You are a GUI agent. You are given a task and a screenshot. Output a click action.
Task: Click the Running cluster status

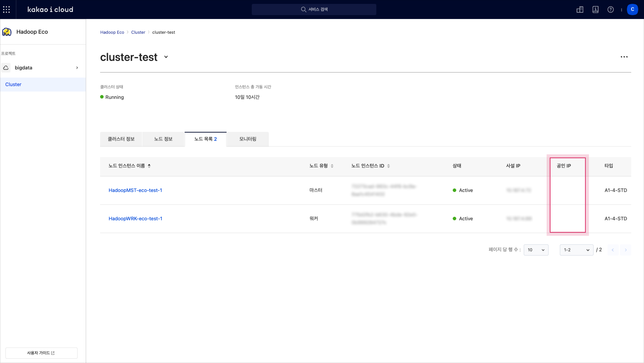[x=112, y=97]
